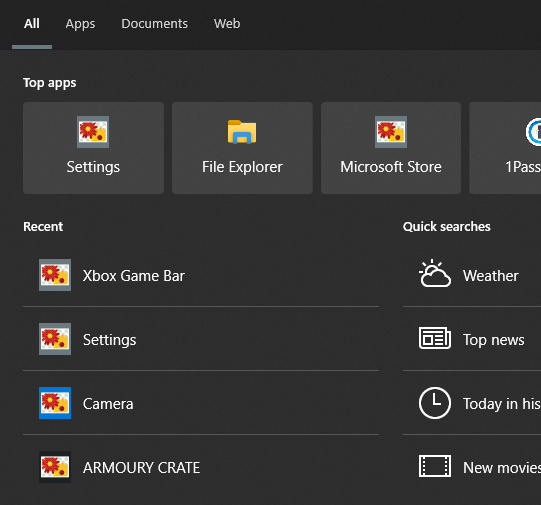Run the Top news quick search
Screen dimensions: 541x505
tap(472, 339)
